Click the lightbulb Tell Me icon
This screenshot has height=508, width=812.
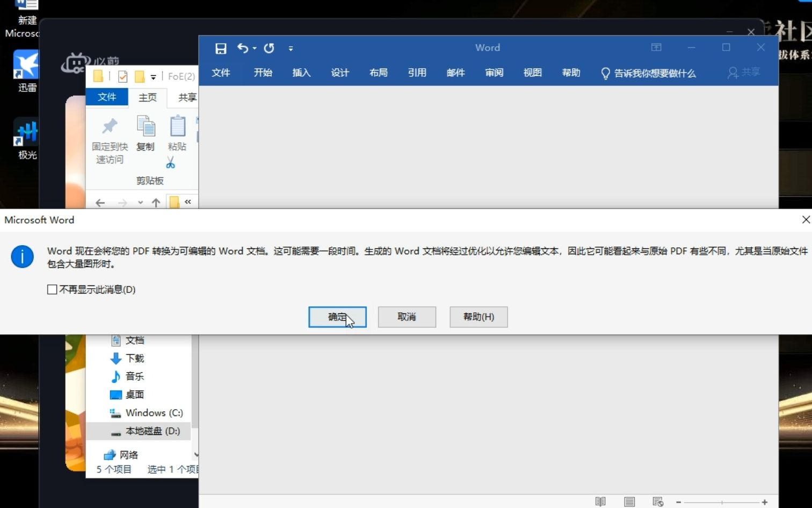coord(605,73)
